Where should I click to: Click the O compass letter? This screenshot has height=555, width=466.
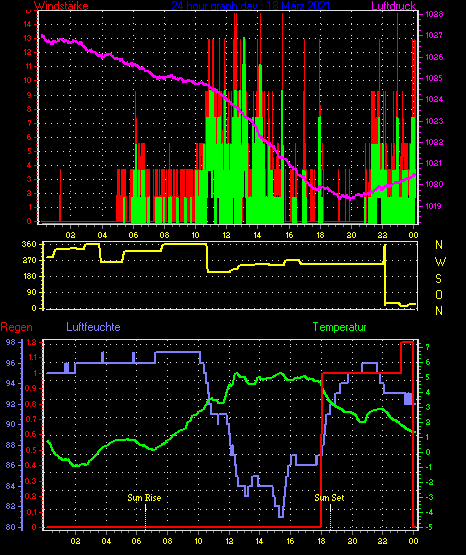[439, 294]
